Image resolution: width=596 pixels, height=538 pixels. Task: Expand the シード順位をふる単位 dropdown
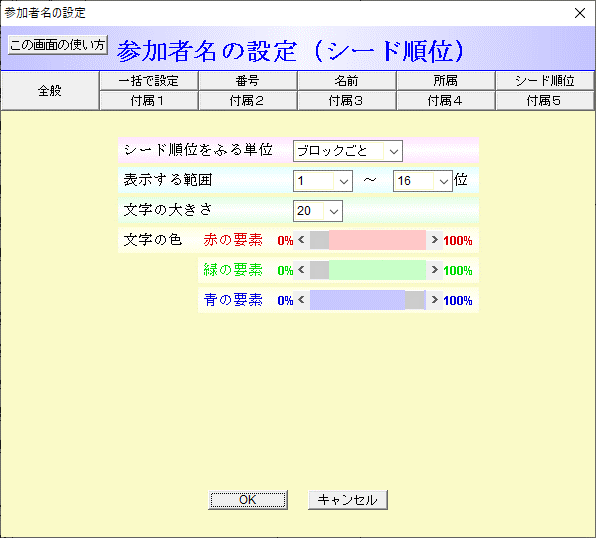[x=348, y=151]
